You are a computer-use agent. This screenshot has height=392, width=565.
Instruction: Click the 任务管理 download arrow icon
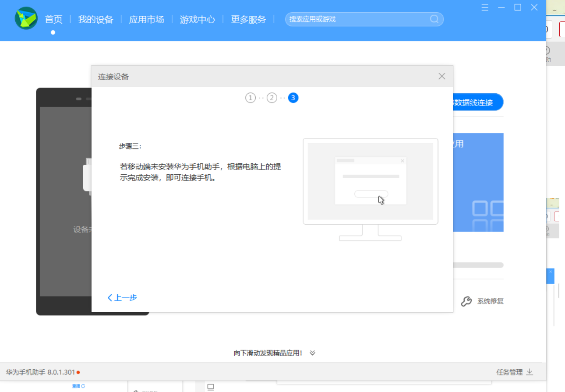530,372
